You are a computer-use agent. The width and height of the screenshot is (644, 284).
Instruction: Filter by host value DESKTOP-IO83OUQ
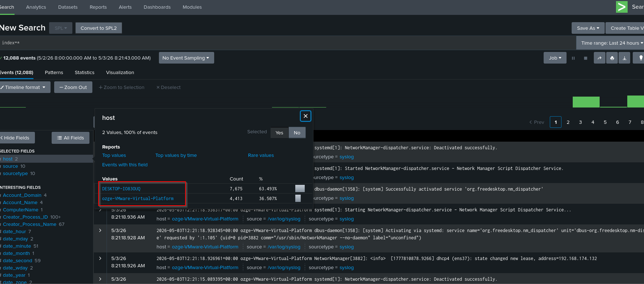121,188
